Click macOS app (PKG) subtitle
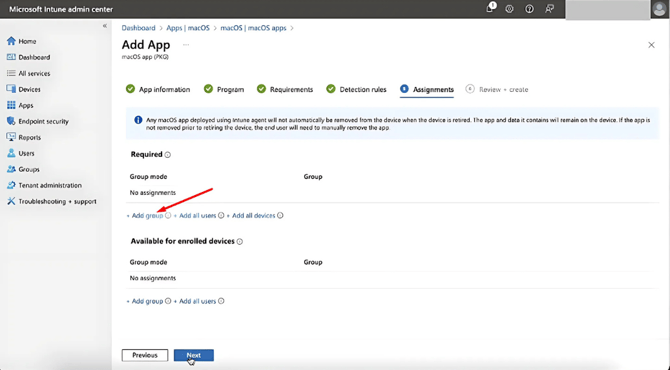 pyautogui.click(x=145, y=57)
